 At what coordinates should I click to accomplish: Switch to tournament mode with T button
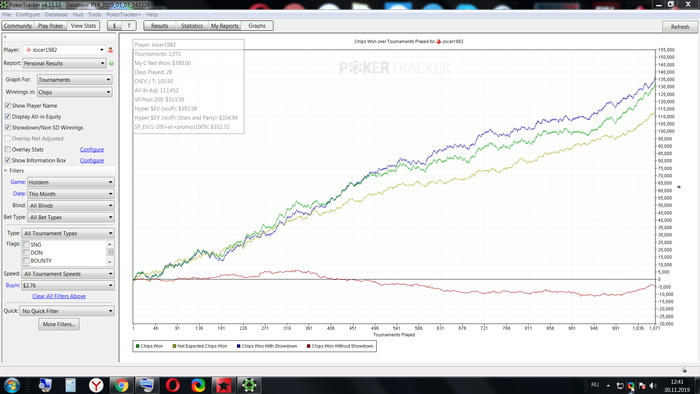[129, 26]
